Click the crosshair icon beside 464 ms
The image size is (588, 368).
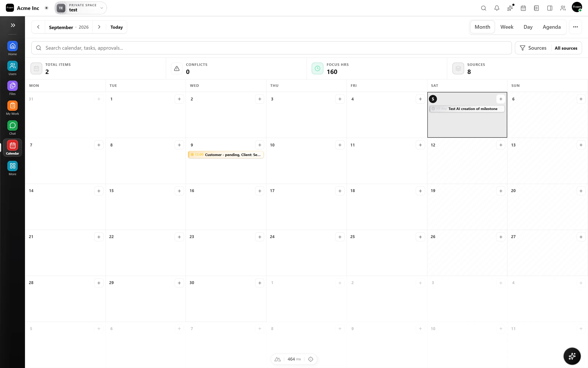[311, 359]
